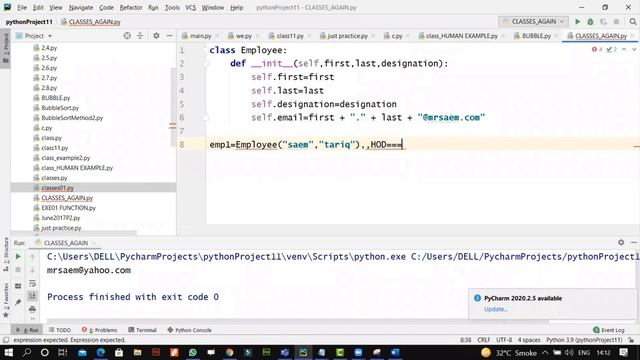Open the Navigate menu
The height and width of the screenshot is (360, 640).
pyautogui.click(x=81, y=7)
